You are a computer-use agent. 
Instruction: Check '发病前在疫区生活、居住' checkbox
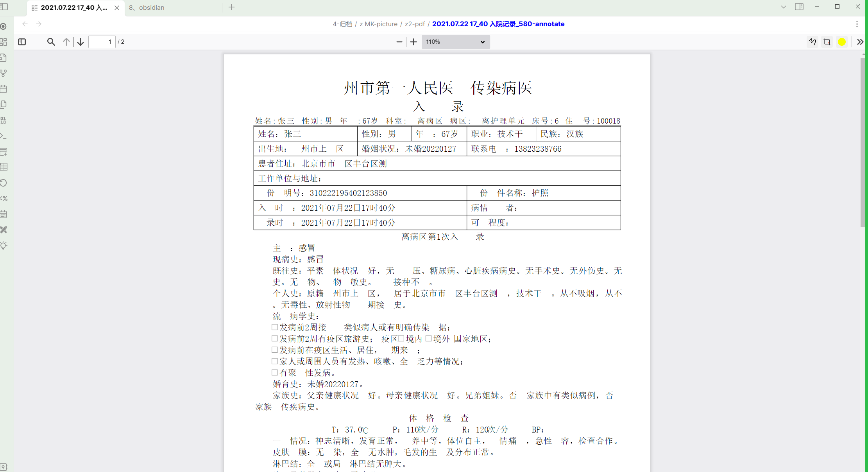coord(275,350)
